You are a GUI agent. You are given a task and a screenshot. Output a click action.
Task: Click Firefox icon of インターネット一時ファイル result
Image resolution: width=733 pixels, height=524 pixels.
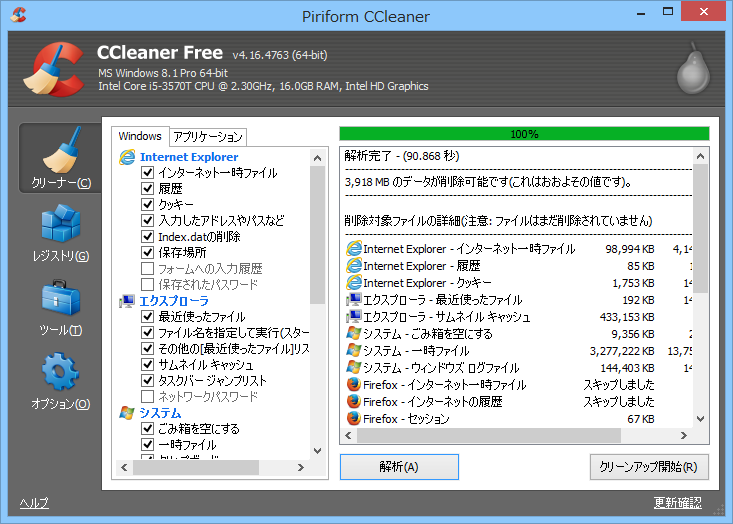point(354,385)
